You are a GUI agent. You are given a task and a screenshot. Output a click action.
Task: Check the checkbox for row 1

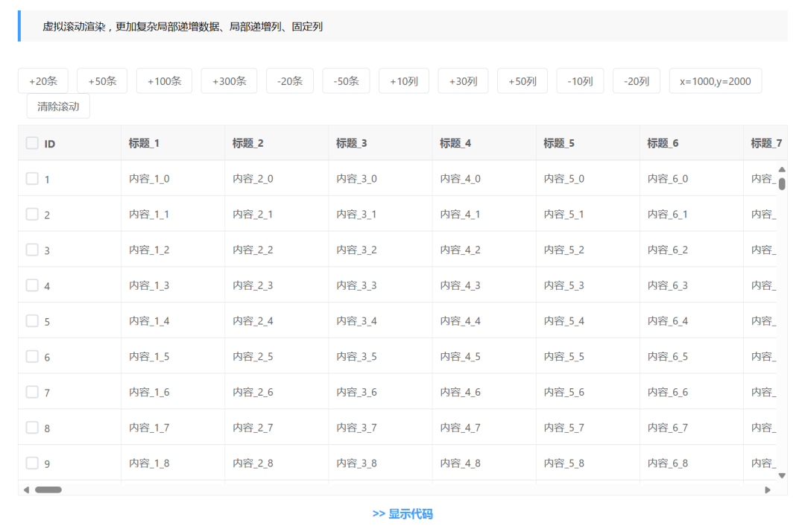click(x=32, y=178)
